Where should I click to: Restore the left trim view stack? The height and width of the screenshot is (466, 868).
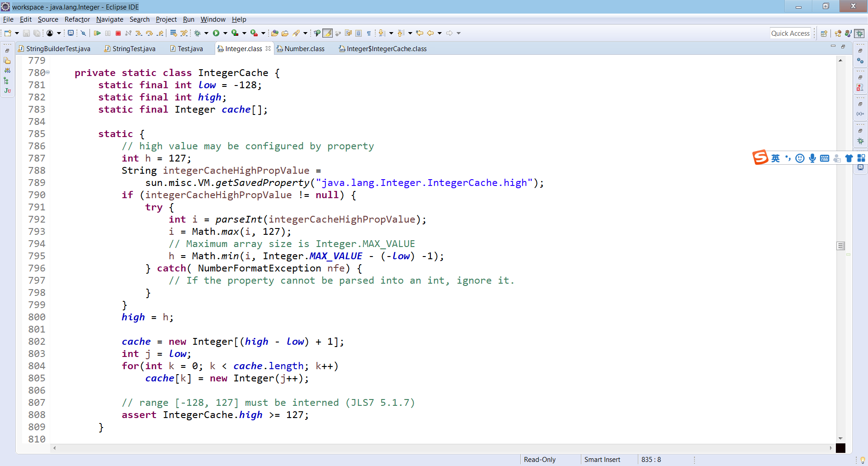coord(7,51)
